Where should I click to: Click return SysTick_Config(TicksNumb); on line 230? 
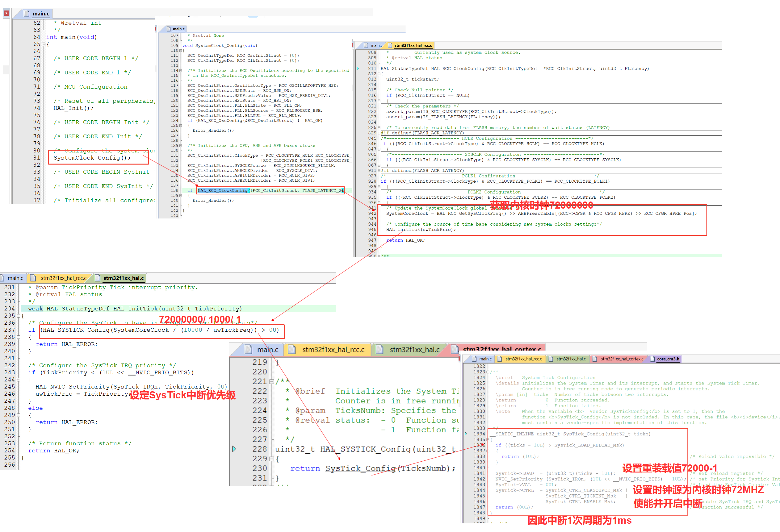tap(373, 468)
